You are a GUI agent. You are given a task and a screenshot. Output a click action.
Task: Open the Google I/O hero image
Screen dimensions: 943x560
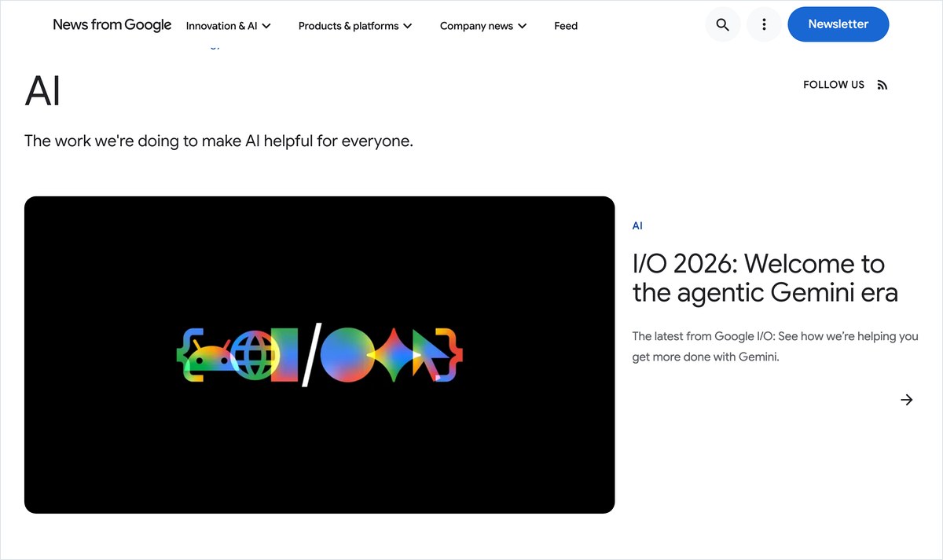(319, 355)
